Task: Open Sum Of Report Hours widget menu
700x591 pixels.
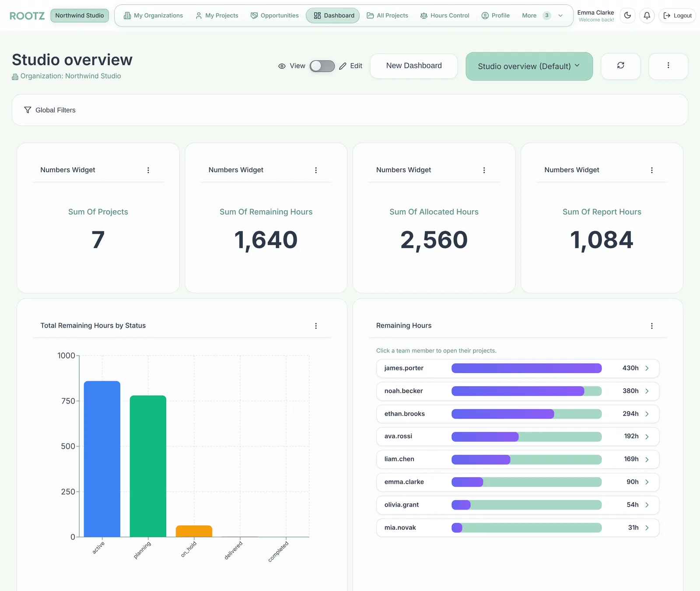Action: tap(652, 170)
